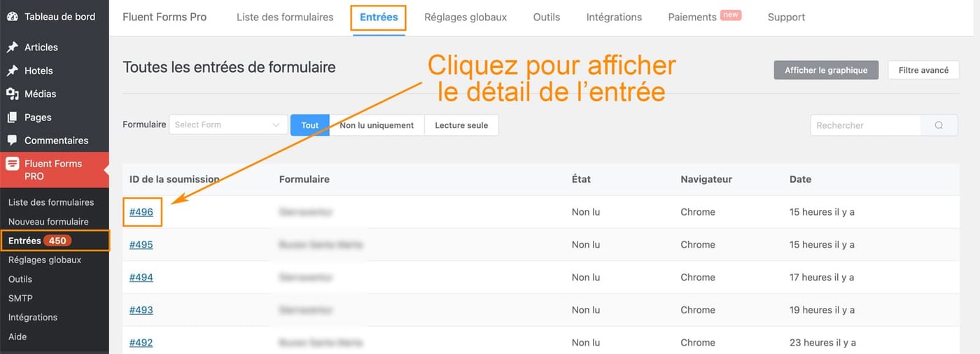Image resolution: width=980 pixels, height=354 pixels.
Task: Click sidebar Réglages globaux submenu
Action: [45, 260]
